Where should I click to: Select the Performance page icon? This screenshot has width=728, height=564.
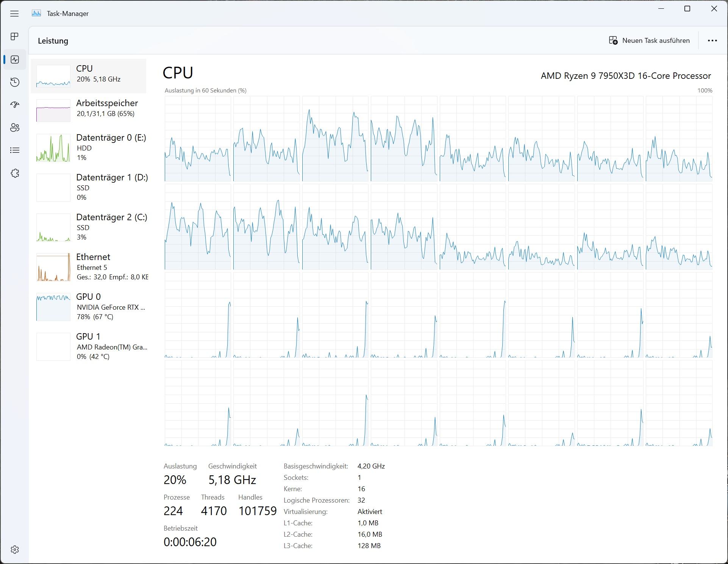15,60
